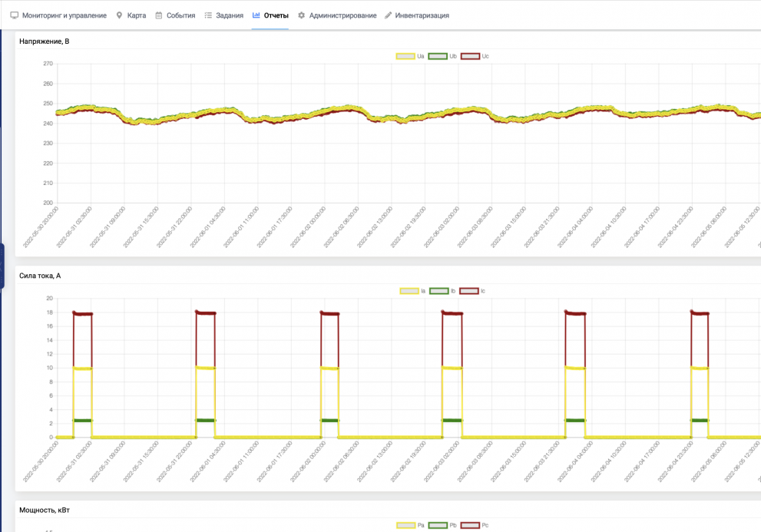Viewport: 761px width, 532px height.
Task: Click the red Pc swatch in power legend
Action: [x=470, y=525]
